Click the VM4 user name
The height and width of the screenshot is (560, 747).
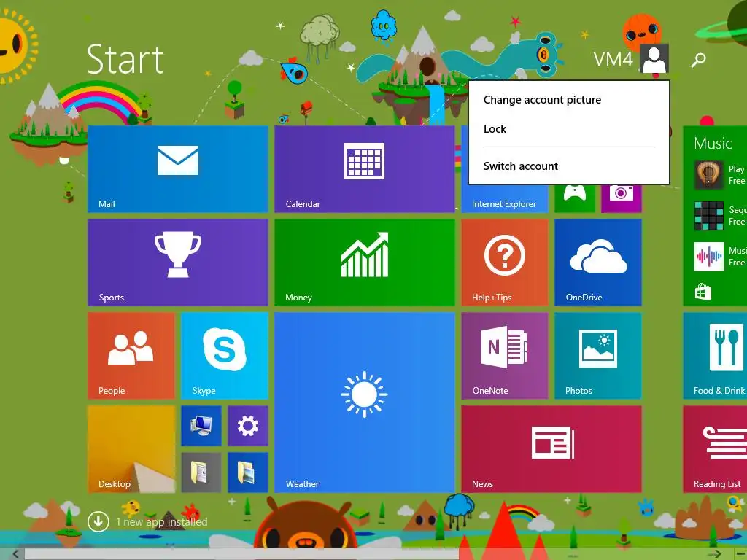pos(613,59)
